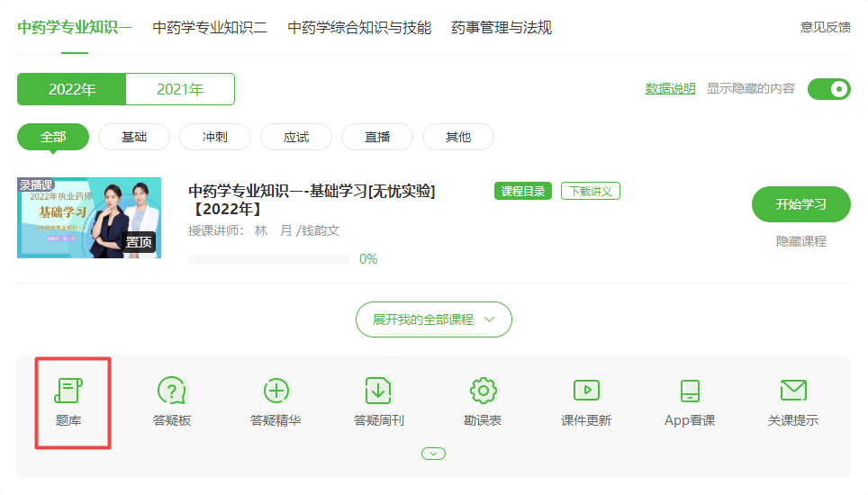Click the 开始学习 button
This screenshot has width=868, height=495.
(800, 204)
